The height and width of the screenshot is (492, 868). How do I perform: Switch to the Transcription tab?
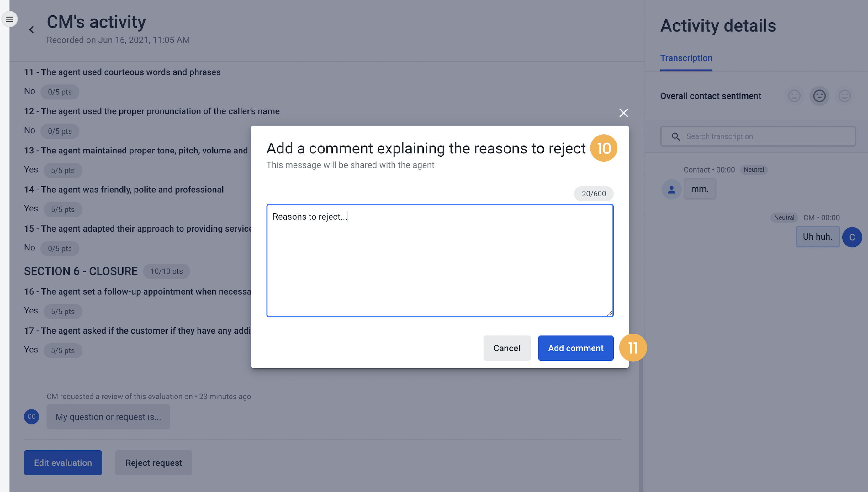point(686,58)
